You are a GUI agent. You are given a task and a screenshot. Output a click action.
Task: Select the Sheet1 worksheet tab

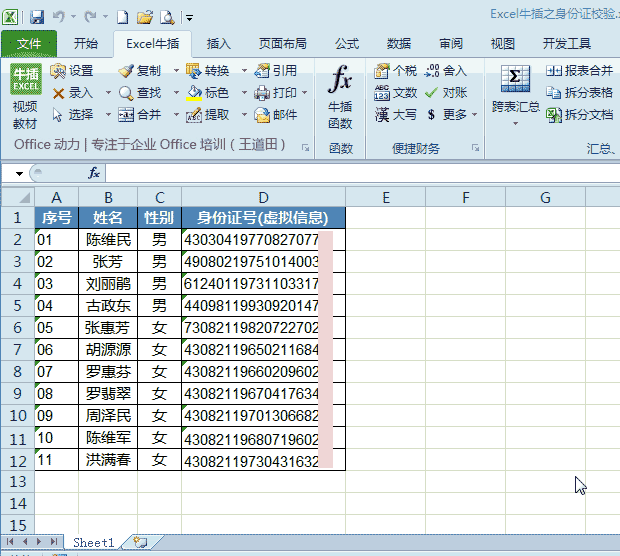pyautogui.click(x=93, y=542)
